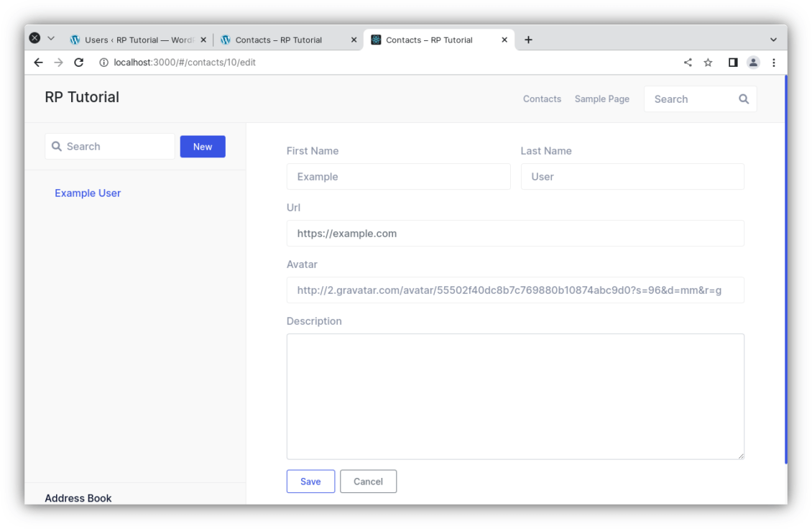Screen dimensions: 812x529
Task: Switch to Users WordPress tab
Action: [133, 40]
